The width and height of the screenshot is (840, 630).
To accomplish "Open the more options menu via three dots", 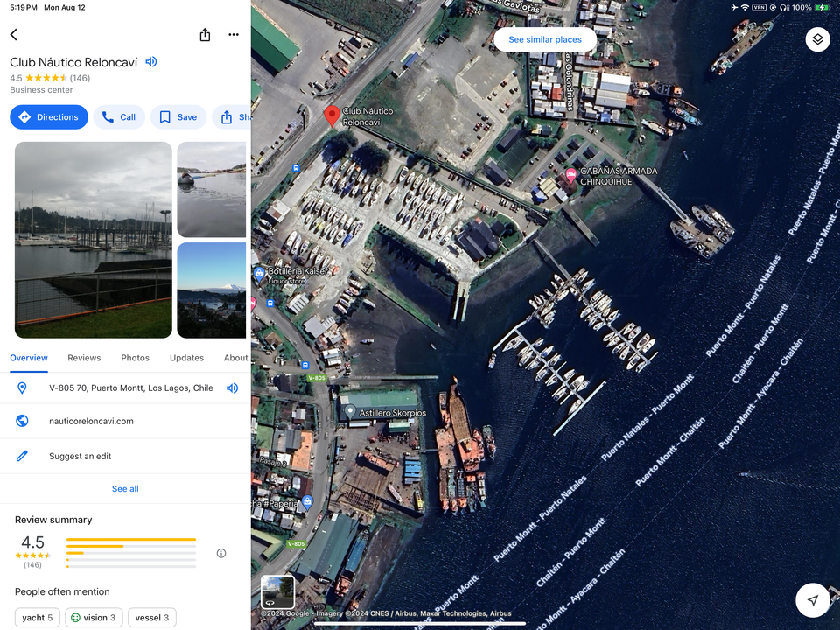I will click(234, 35).
